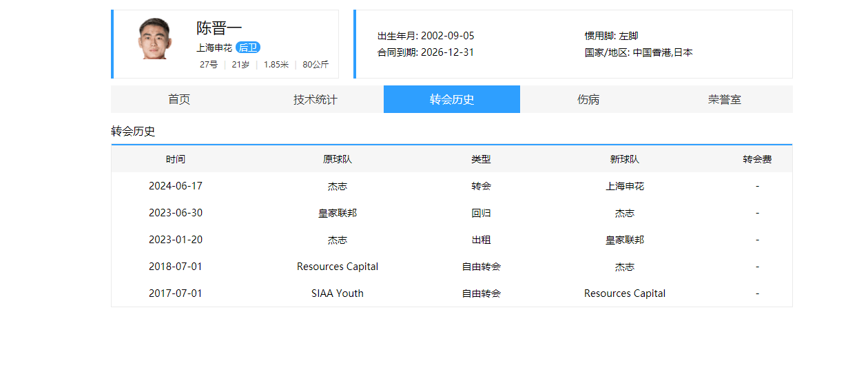
Task: Select the 转会历史 tab
Action: (x=452, y=99)
